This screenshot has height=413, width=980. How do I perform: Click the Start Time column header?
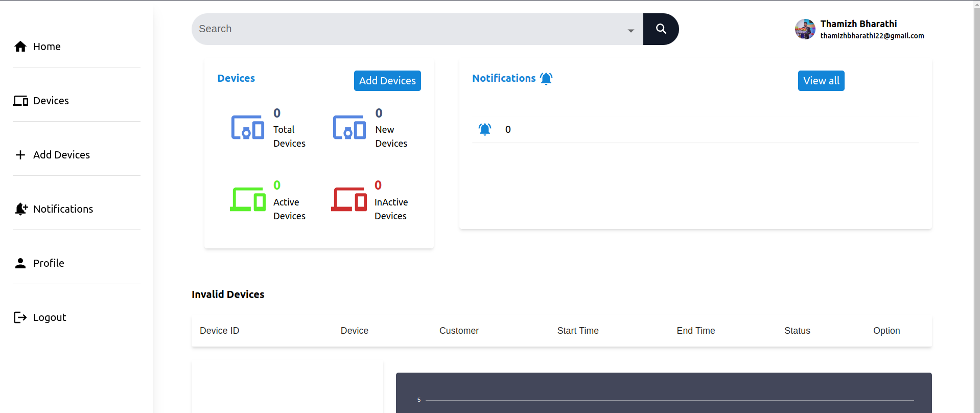point(578,331)
